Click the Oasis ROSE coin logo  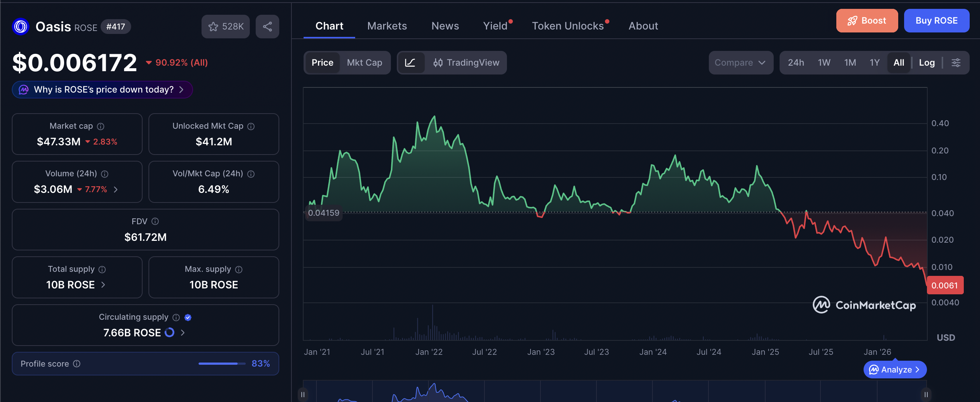(x=21, y=27)
